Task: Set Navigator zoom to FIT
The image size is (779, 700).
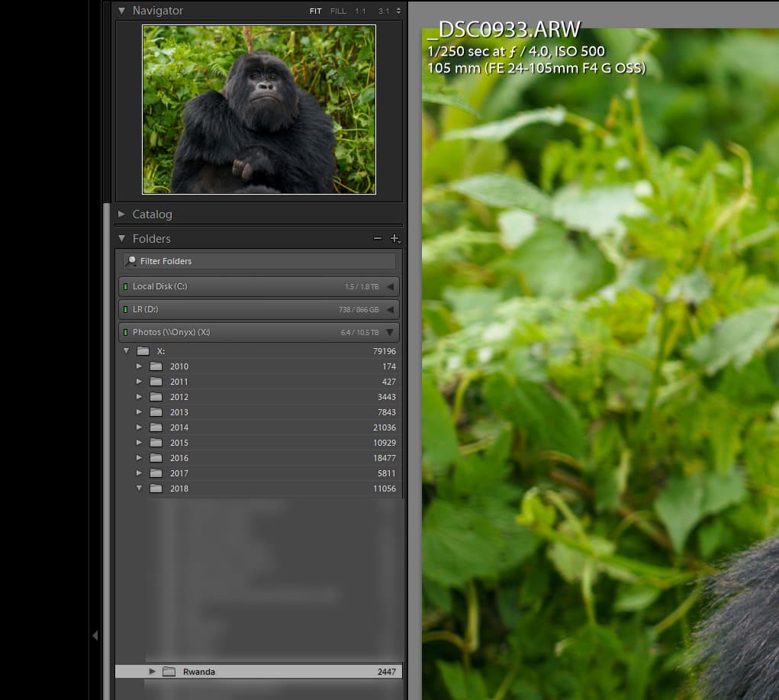Action: coord(315,11)
